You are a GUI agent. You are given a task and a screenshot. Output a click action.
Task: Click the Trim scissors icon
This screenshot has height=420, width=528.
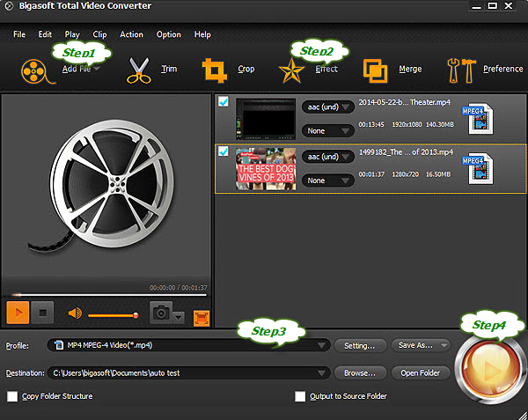coord(139,70)
